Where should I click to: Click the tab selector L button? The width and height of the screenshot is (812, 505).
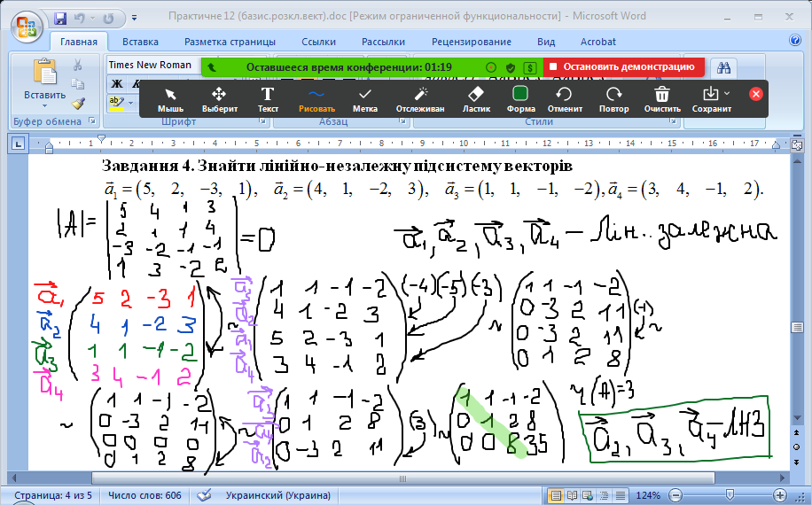18,144
